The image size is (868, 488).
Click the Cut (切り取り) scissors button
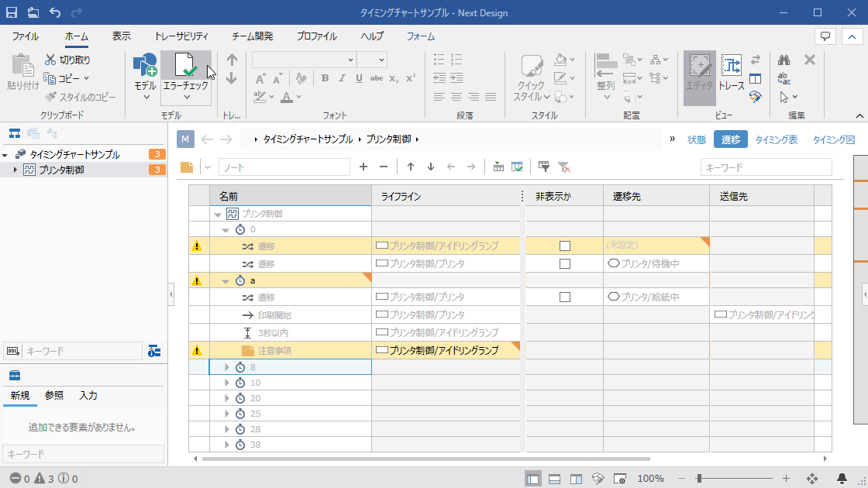point(67,60)
